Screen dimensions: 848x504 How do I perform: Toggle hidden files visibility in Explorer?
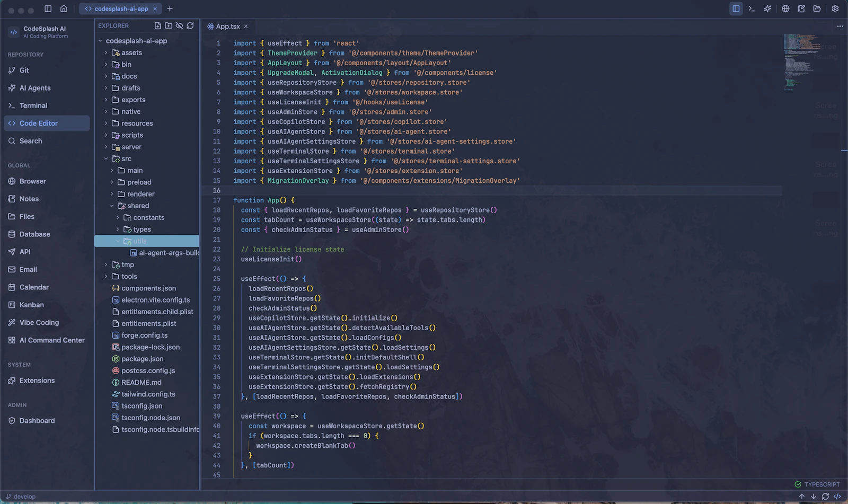pos(179,25)
